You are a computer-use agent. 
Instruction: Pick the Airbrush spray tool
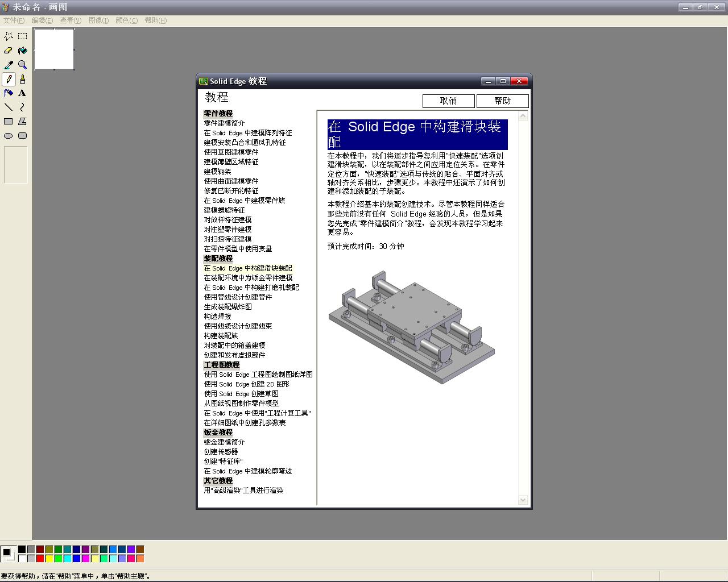[x=9, y=93]
